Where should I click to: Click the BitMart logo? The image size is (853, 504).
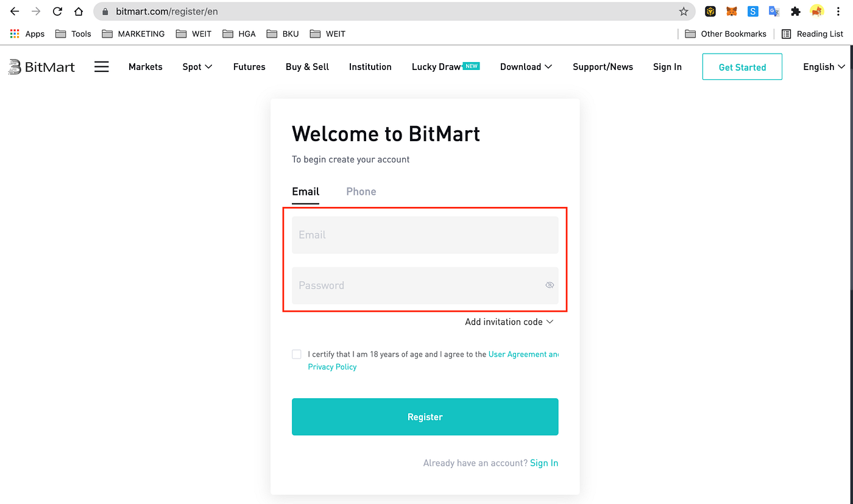[41, 66]
